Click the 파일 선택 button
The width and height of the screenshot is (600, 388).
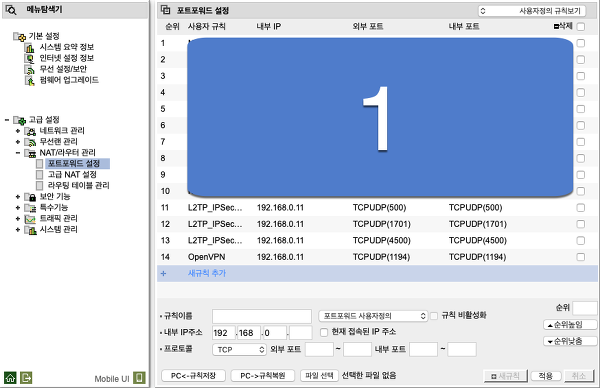point(319,376)
